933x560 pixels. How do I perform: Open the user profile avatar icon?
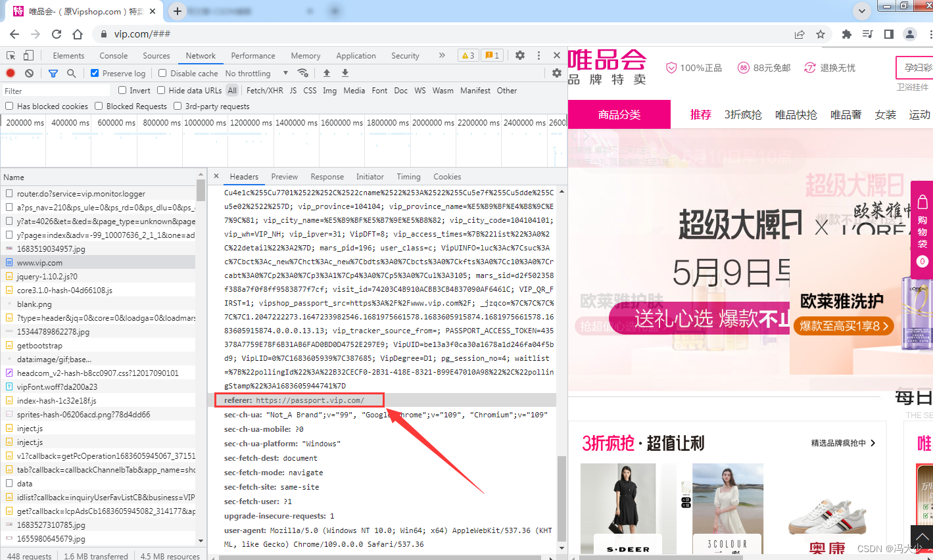910,34
